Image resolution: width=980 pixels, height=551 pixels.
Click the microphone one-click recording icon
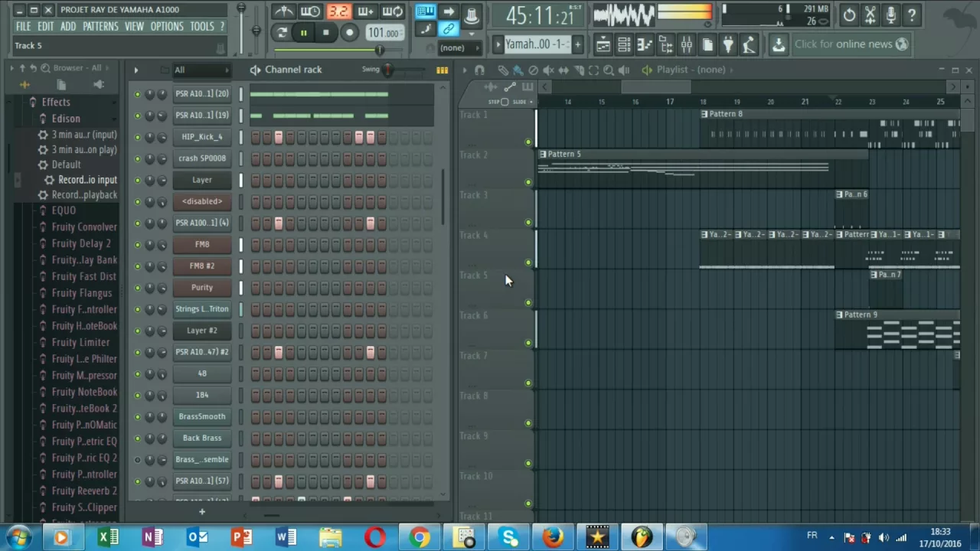890,15
